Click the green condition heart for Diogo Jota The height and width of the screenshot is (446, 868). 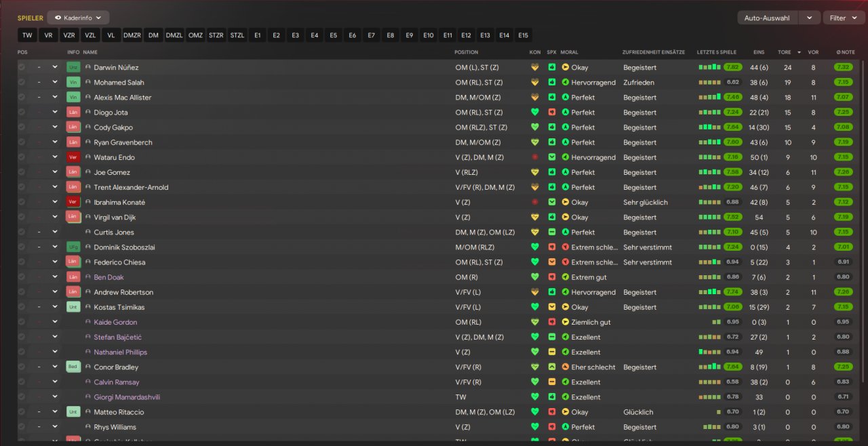point(534,113)
